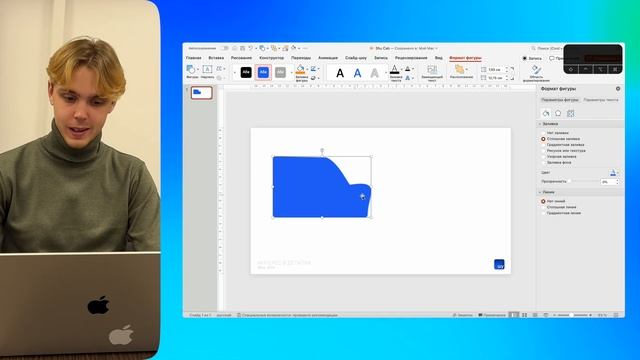Screen dimensions: 640x360
Task: Open the fill color (Цвет) picker
Action: (x=613, y=173)
